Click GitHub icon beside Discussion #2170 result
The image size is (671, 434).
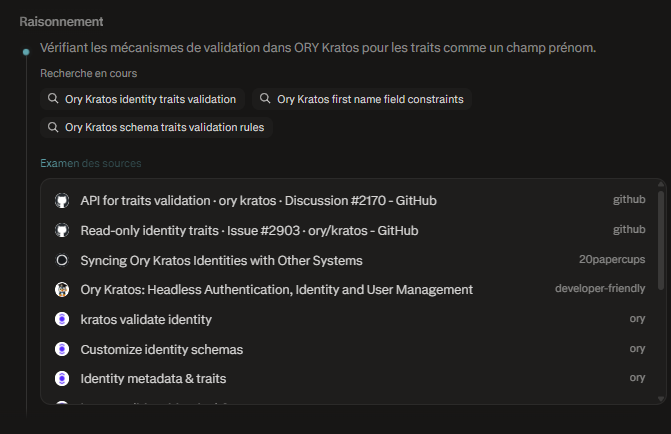61,201
